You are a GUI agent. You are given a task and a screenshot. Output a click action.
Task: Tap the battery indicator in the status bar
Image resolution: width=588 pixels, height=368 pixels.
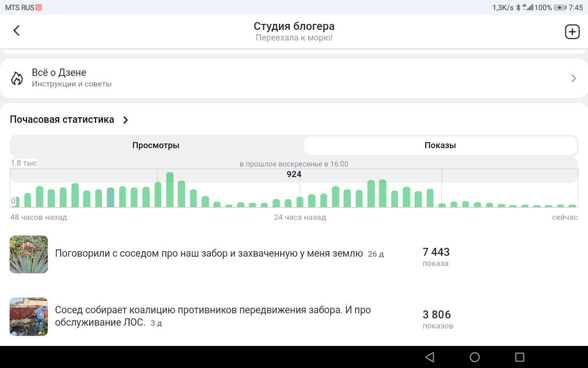pos(559,7)
